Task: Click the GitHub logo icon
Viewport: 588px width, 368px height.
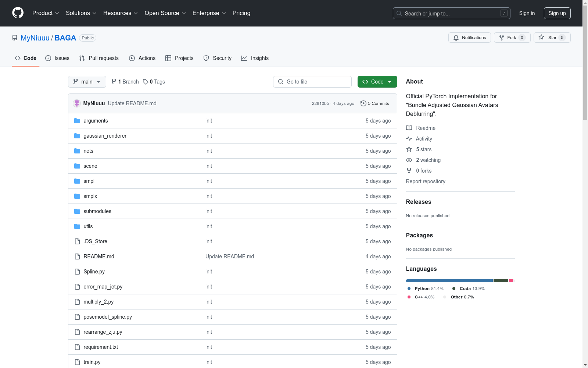Action: tap(18, 13)
